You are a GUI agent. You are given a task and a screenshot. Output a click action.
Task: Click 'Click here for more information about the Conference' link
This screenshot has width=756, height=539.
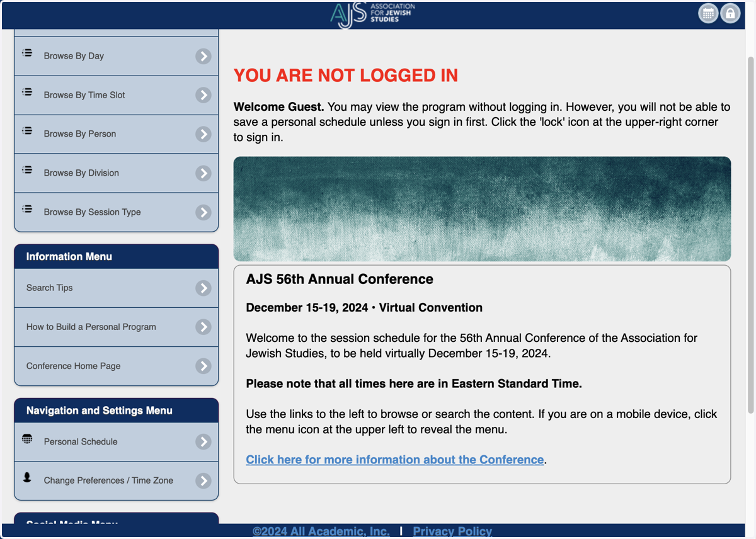(395, 460)
